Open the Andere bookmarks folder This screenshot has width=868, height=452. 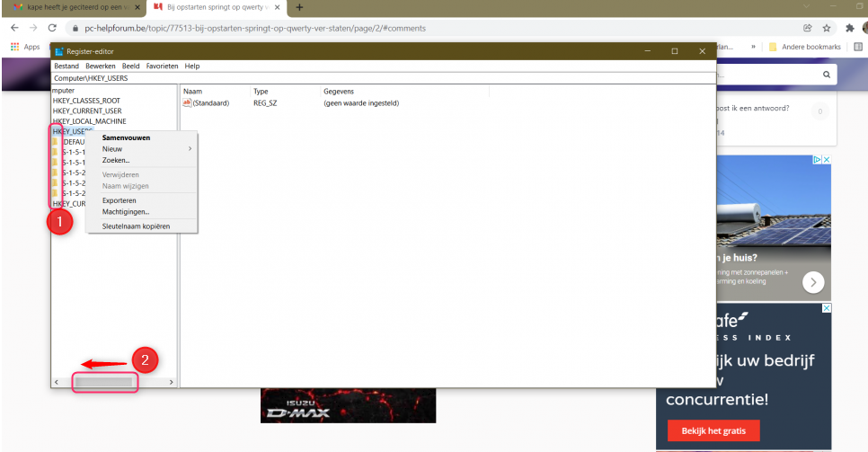pyautogui.click(x=805, y=47)
